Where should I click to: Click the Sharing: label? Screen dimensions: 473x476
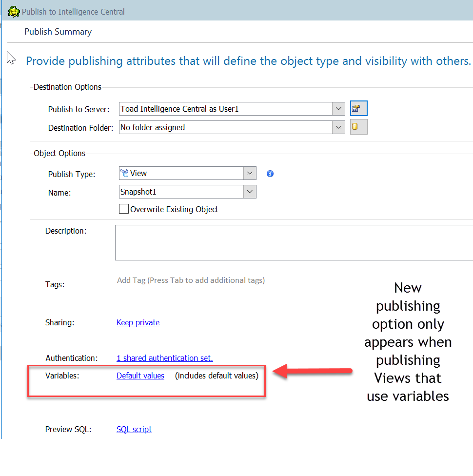[x=60, y=322]
